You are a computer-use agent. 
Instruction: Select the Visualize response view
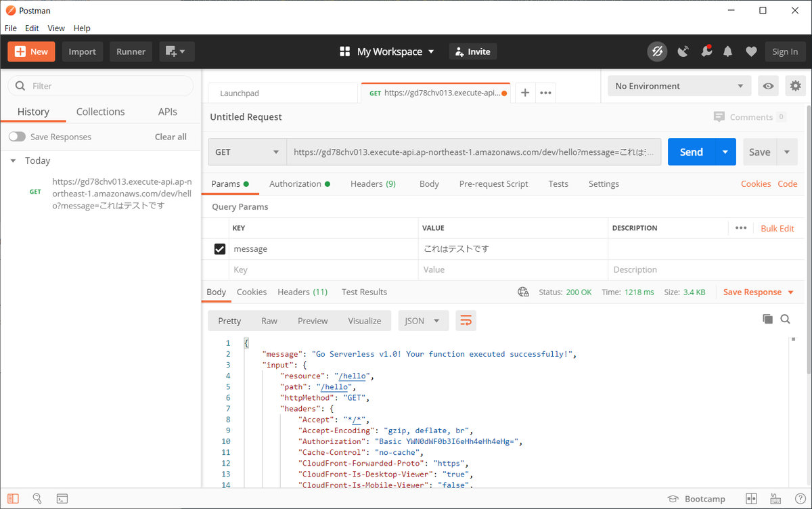364,321
